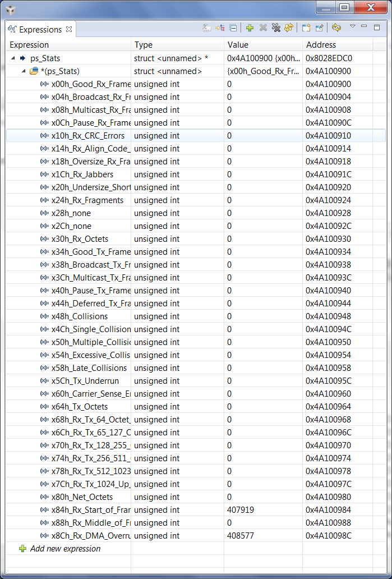Click variable icon of x40h_Pause_Tx_Frames row
392x579 pixels.
pos(44,290)
